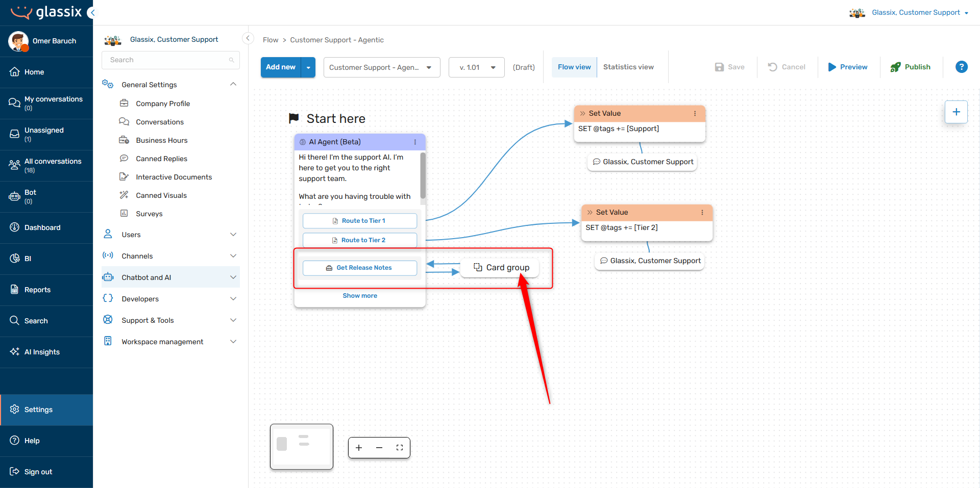This screenshot has height=488, width=980.
Task: Open Omer Baruch profile avatar
Action: coord(18,41)
